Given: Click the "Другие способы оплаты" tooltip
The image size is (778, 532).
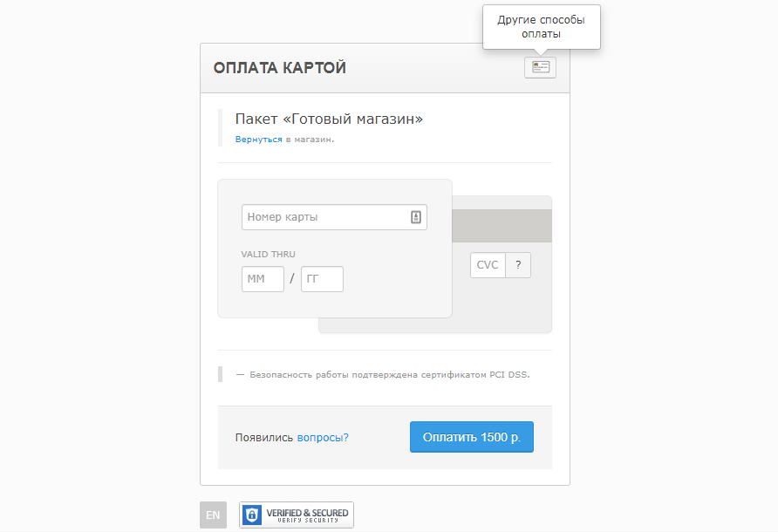Looking at the screenshot, I should click(541, 27).
